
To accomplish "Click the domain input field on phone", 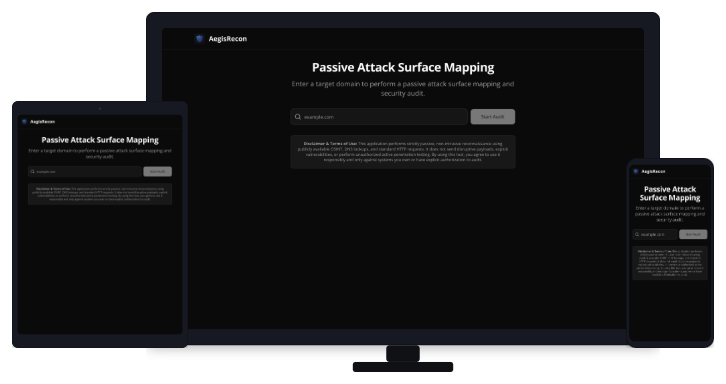I will [655, 234].
